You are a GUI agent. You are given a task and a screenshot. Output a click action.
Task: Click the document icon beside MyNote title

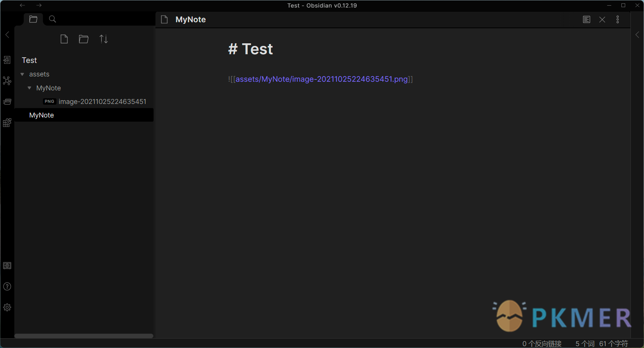pyautogui.click(x=164, y=20)
